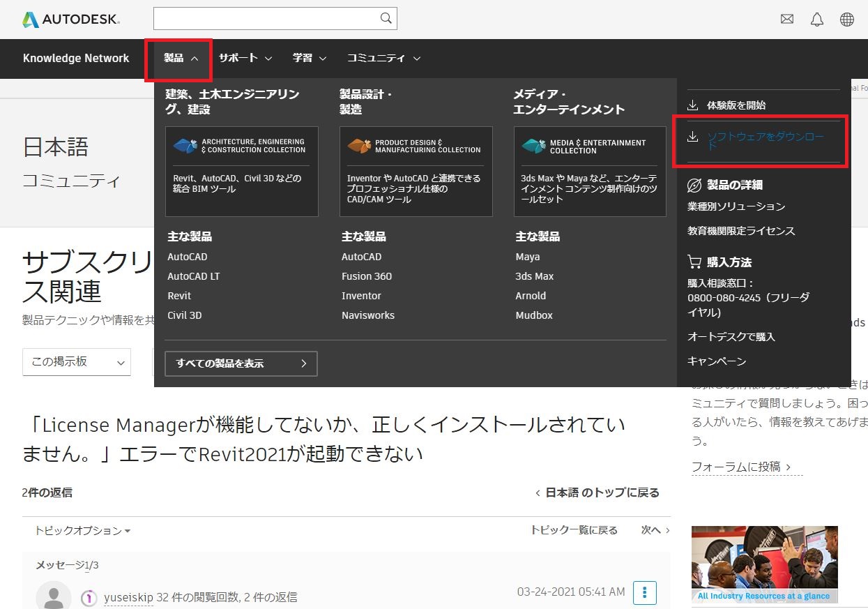The image size is (868, 609).
Task: Select AutoCAD under 建築、土木エンジニアリング
Action: point(188,257)
